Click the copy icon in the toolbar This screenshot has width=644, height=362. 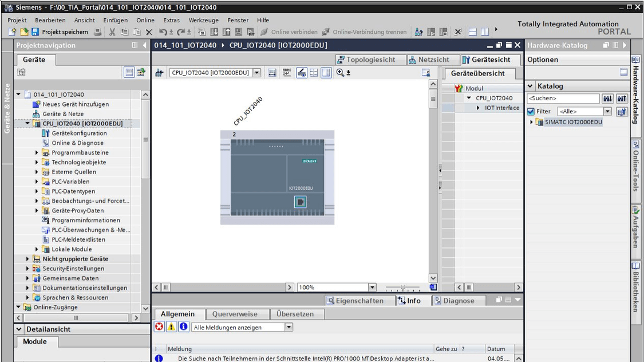124,32
